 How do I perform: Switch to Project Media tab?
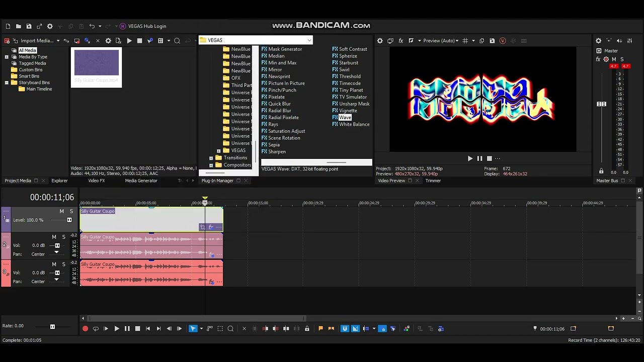click(x=18, y=180)
